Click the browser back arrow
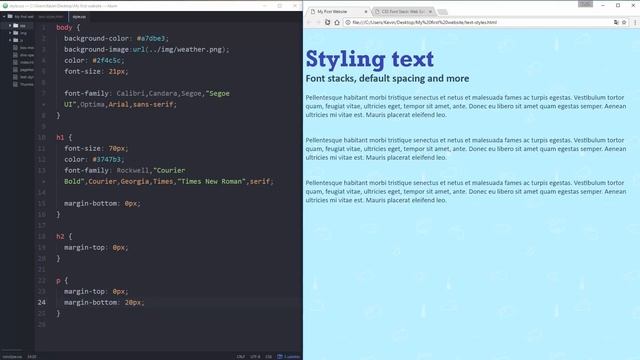Image resolution: width=640 pixels, height=360 pixels. coord(309,22)
